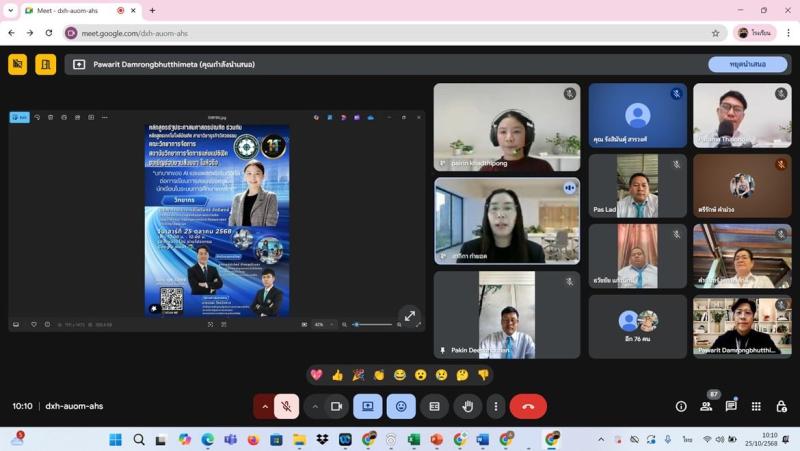
Task: Open the Windows Start menu
Action: 115,439
